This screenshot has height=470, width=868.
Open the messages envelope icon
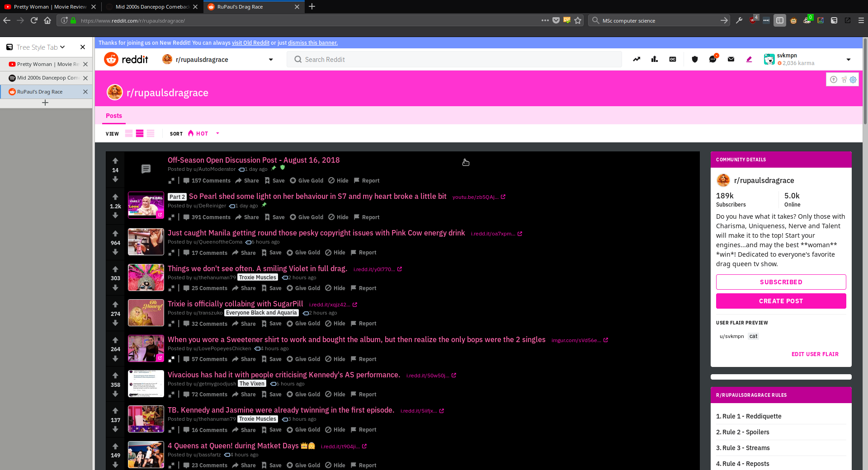pos(731,59)
